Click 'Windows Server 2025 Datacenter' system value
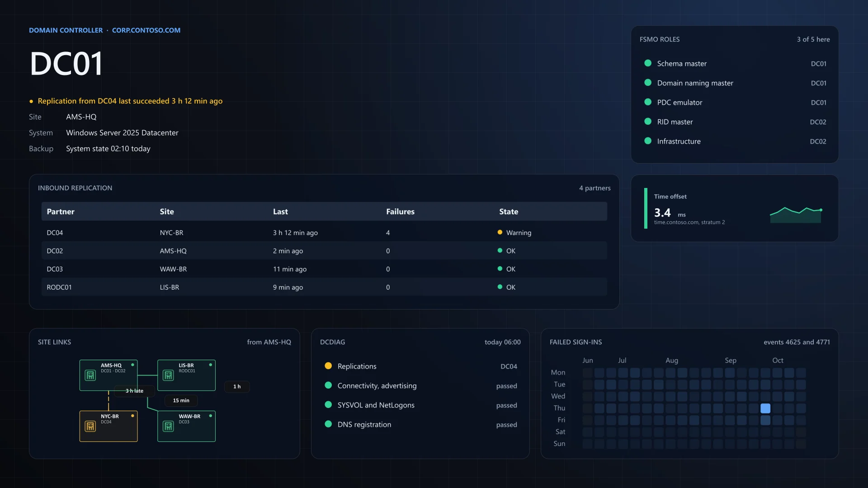The width and height of the screenshot is (868, 488). (122, 133)
